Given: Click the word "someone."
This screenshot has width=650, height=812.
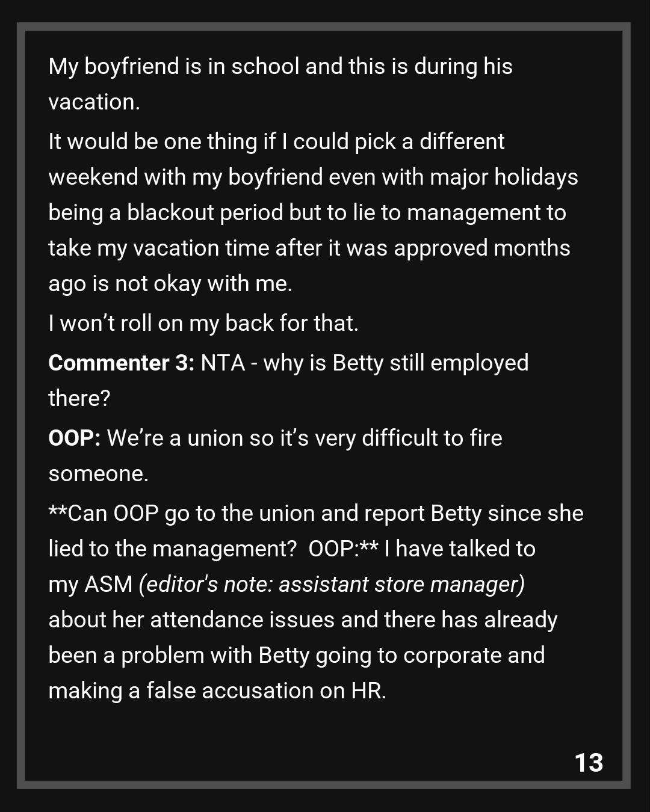Looking at the screenshot, I should tap(98, 473).
